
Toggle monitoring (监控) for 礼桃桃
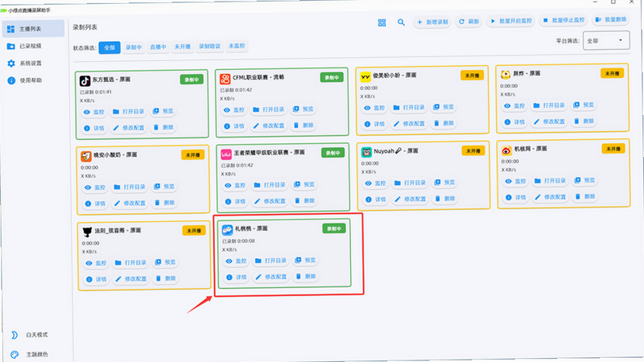coord(236,261)
